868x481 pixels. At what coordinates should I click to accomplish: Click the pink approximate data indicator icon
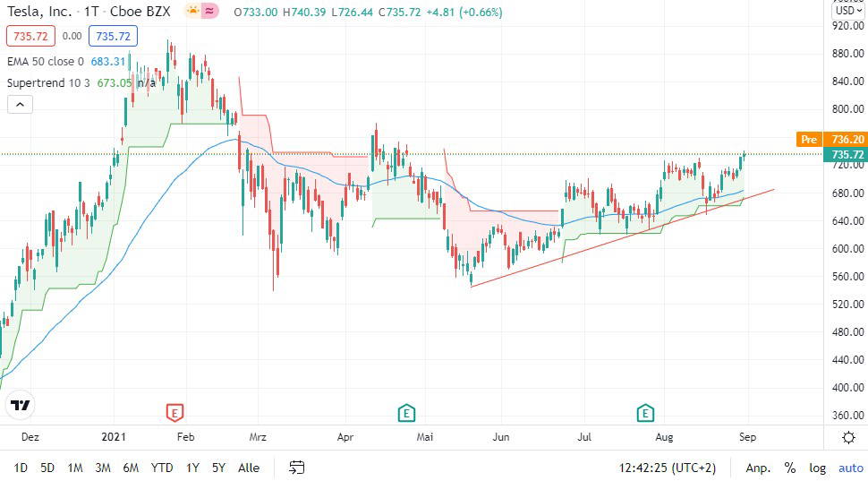click(x=209, y=11)
